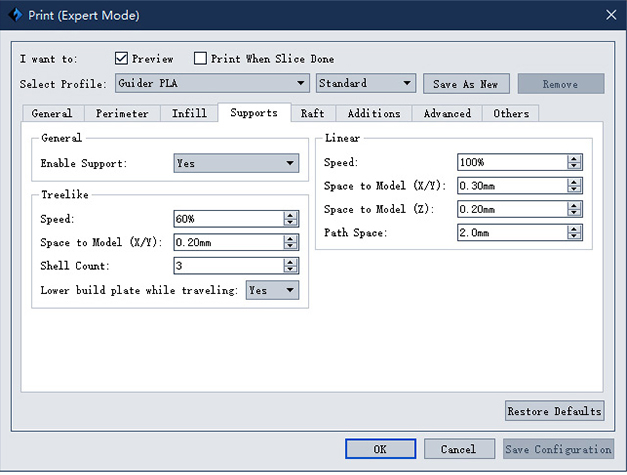Increase Linear Space to Model (Z) spinner
The height and width of the screenshot is (475, 627).
click(x=574, y=206)
